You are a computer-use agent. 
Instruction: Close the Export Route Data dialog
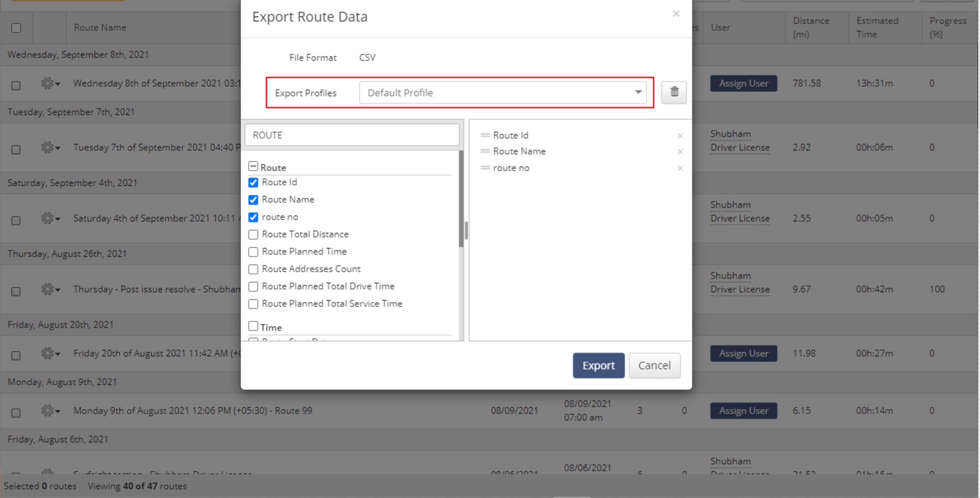(676, 14)
